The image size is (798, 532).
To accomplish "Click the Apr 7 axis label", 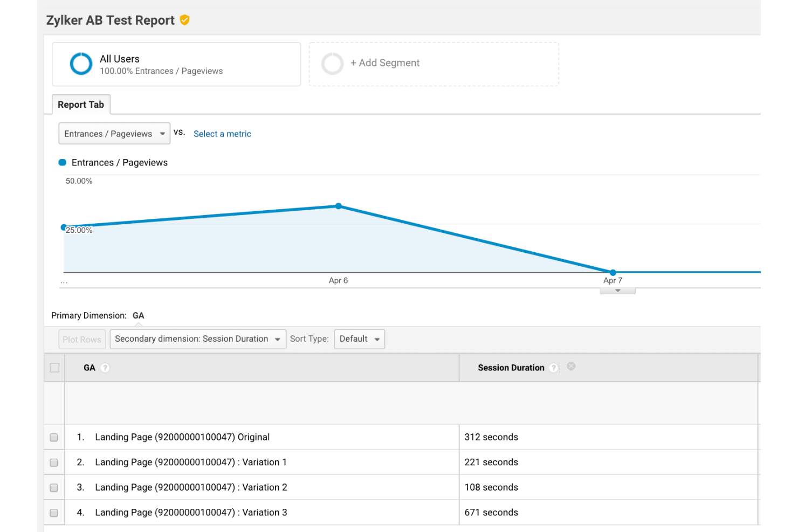I will tap(613, 281).
